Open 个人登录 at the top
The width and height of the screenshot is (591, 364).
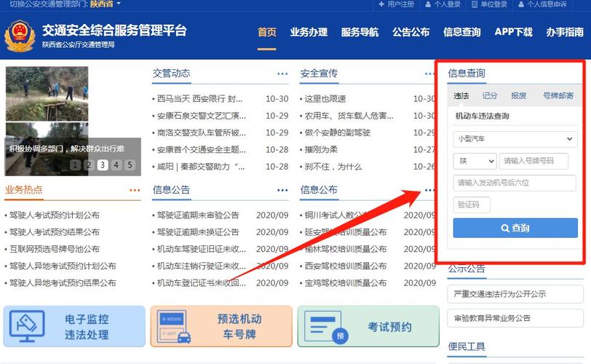coord(443,4)
